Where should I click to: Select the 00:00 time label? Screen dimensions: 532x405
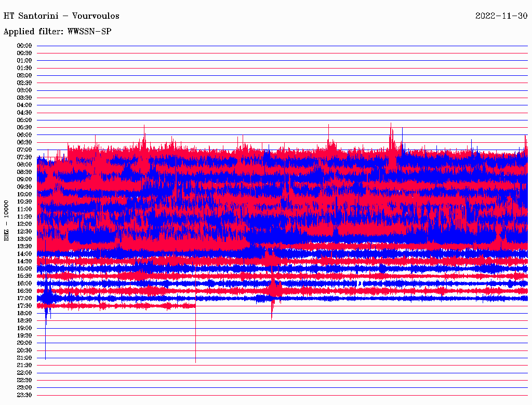click(24, 46)
